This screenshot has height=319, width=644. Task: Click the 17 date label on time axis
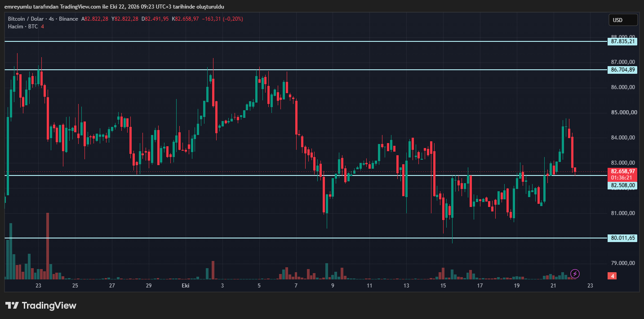coord(480,286)
